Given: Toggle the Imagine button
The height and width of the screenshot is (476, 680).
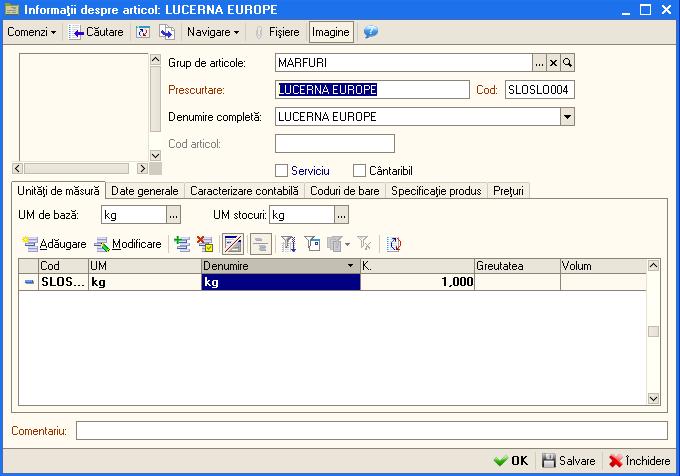Looking at the screenshot, I should [331, 32].
